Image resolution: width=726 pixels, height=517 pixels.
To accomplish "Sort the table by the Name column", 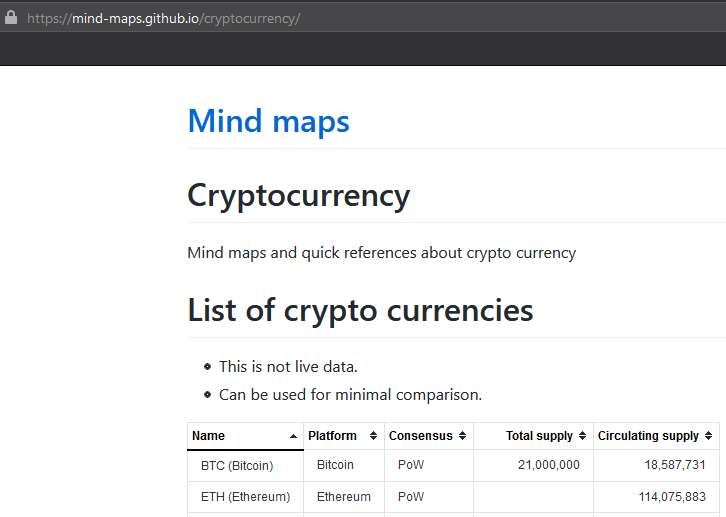I will point(245,436).
